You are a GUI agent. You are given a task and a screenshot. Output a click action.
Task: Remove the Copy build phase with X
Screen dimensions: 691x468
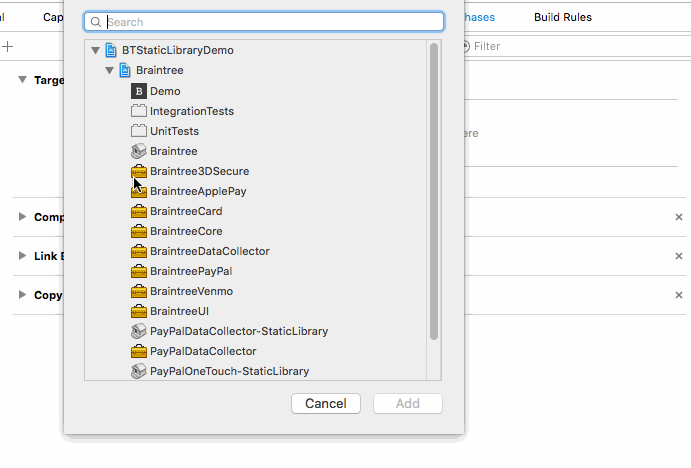pyautogui.click(x=679, y=295)
